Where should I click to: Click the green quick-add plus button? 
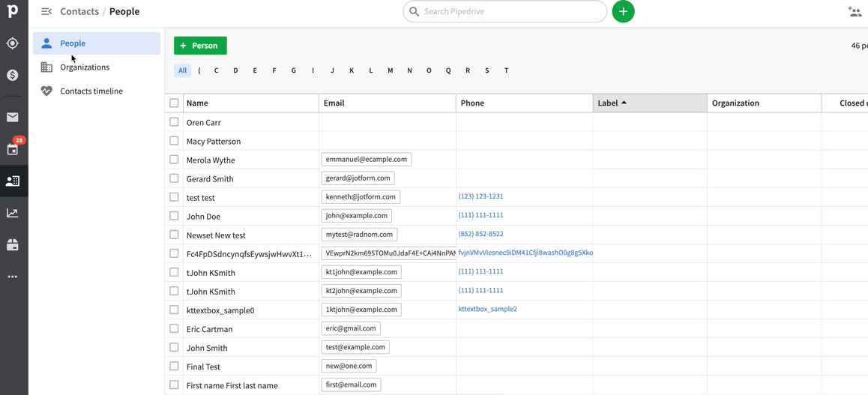pos(623,12)
